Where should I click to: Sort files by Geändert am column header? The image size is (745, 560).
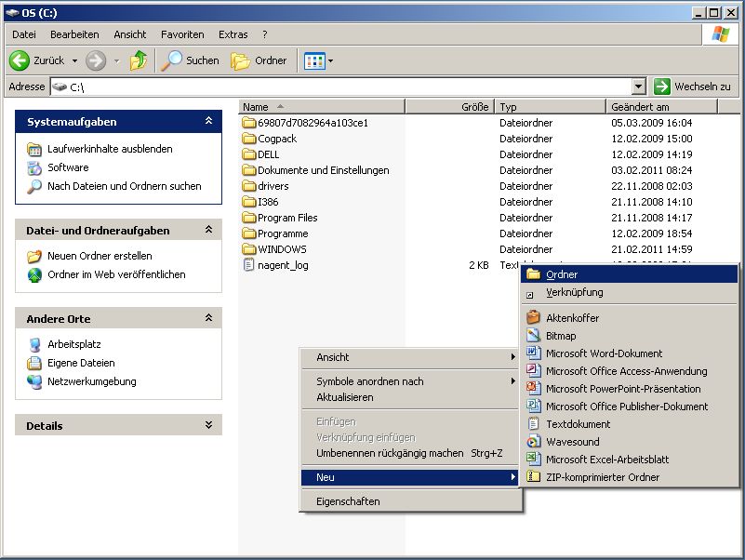(x=661, y=107)
